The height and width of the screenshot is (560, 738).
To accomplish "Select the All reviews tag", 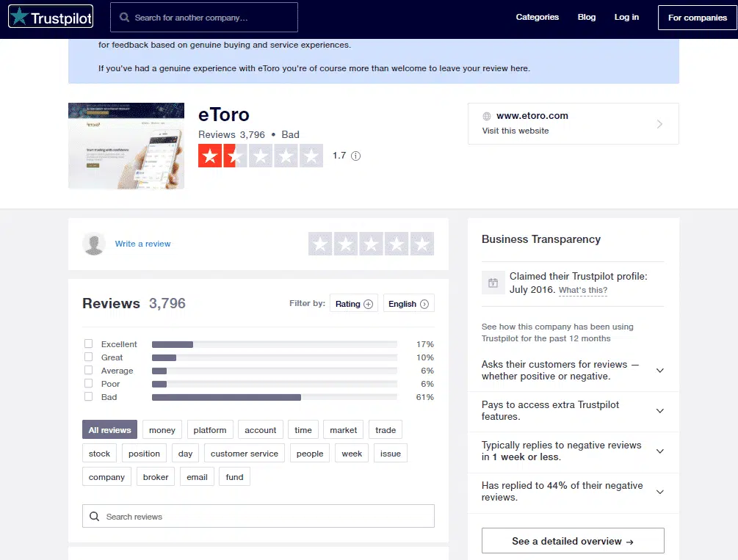I will point(109,429).
